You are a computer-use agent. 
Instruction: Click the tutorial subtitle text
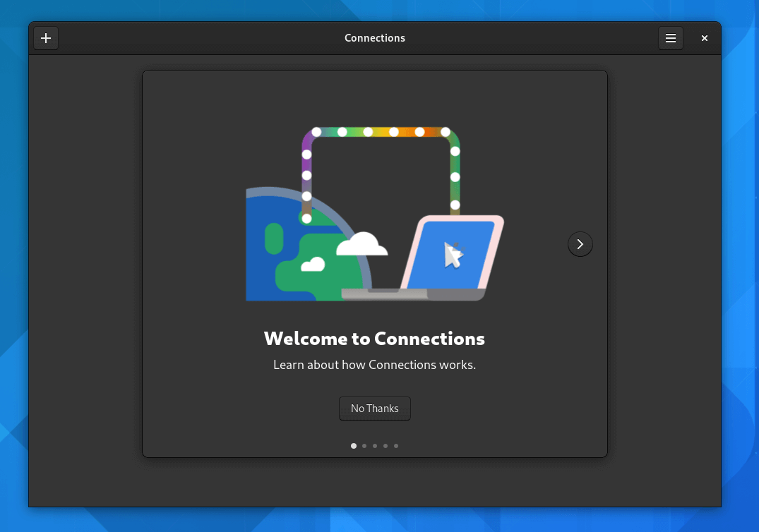click(374, 365)
